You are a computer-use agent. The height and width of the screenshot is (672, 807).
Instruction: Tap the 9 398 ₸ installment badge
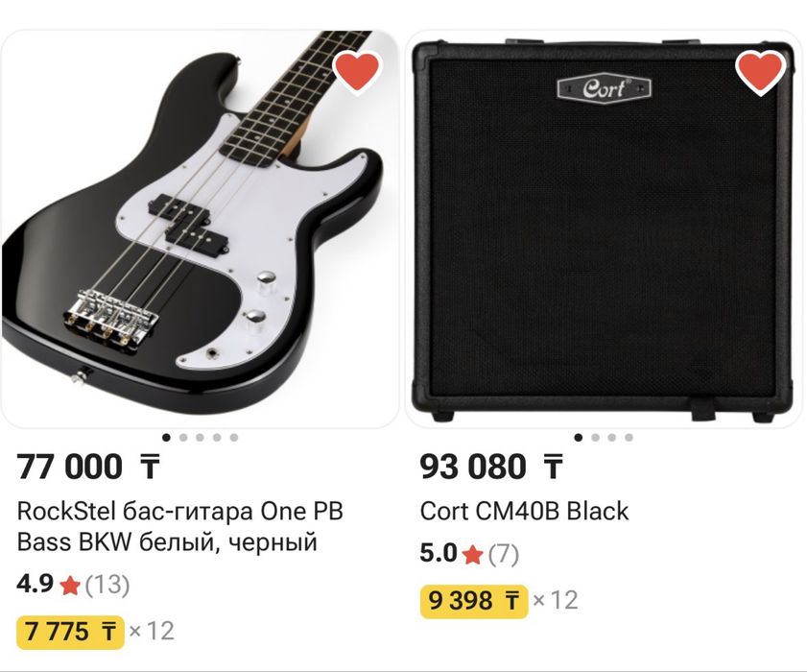click(474, 601)
